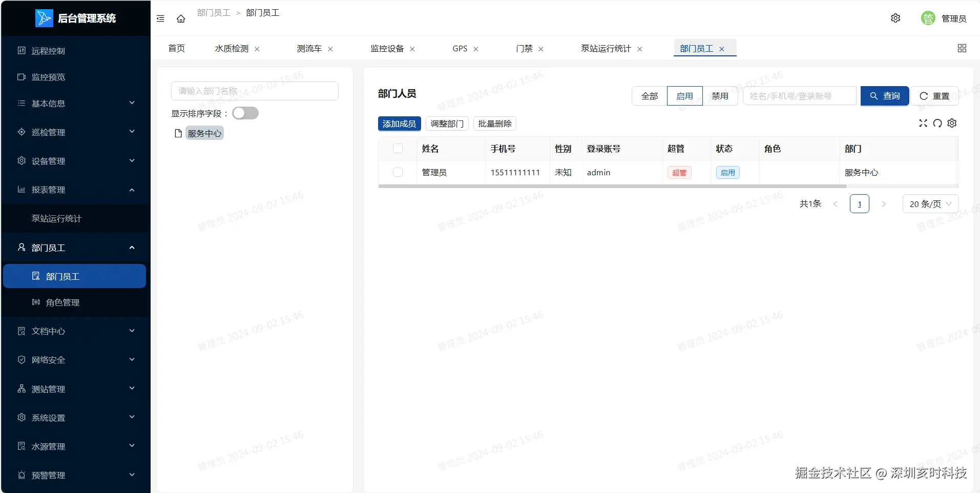Select page 1 in pagination

point(860,204)
